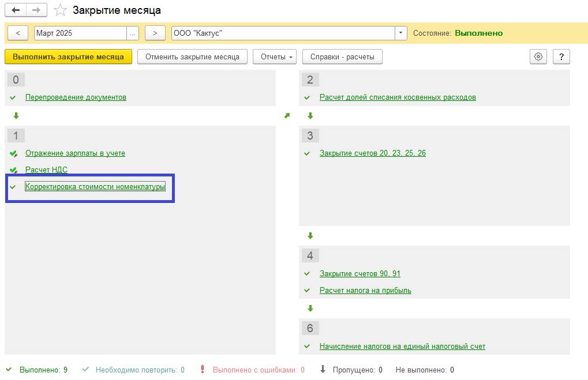Open Расчет НДС link
The height and width of the screenshot is (380, 588).
pos(47,170)
